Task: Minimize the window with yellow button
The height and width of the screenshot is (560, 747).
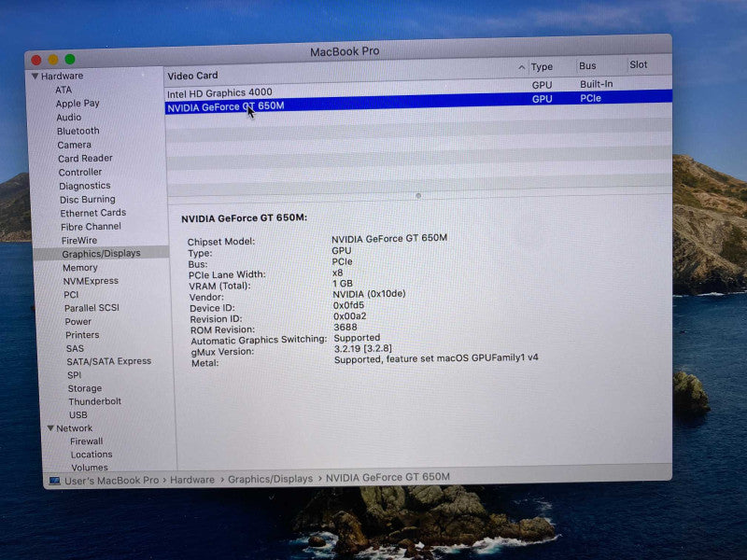Action: [53, 60]
